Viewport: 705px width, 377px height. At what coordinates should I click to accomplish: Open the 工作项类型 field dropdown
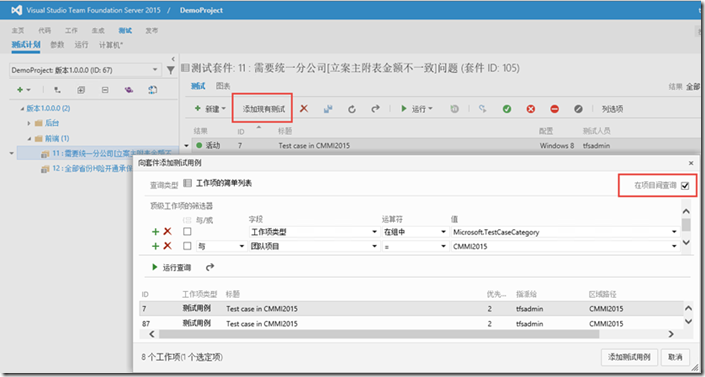point(375,232)
